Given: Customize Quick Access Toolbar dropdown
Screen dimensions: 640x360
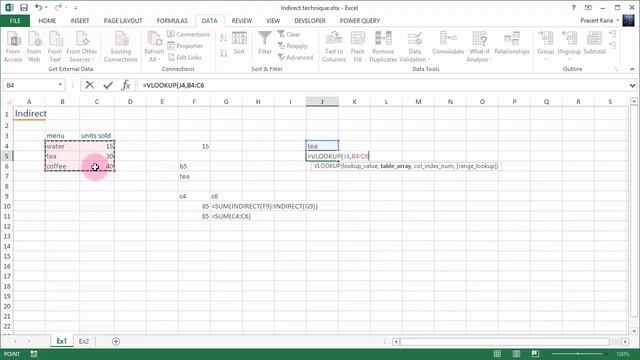Looking at the screenshot, I should 76,7.
